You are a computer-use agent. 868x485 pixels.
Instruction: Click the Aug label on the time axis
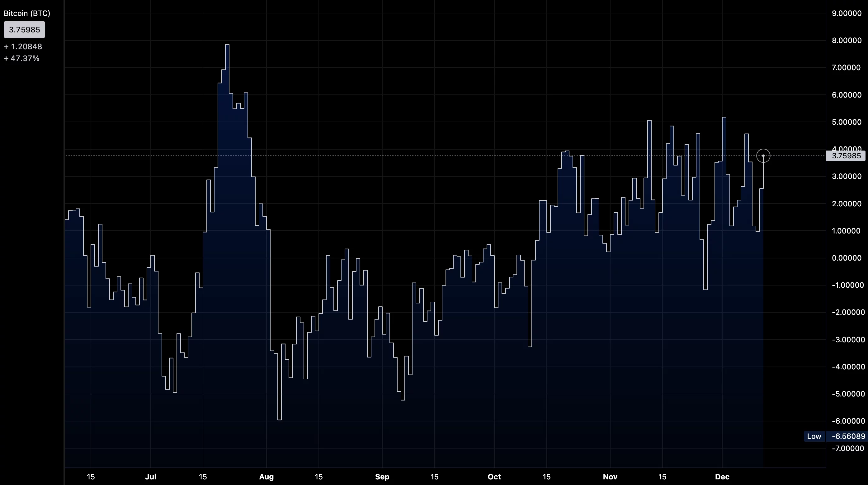pyautogui.click(x=267, y=477)
